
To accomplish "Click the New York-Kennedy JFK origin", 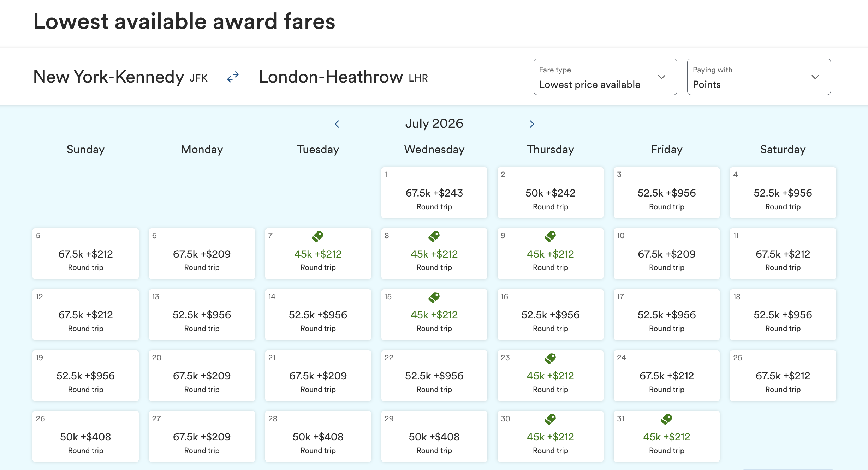I will 120,77.
